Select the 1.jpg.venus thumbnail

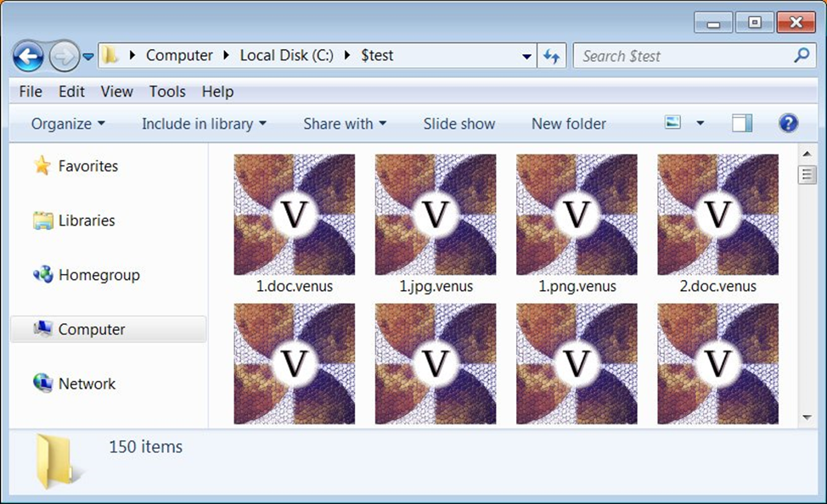436,215
